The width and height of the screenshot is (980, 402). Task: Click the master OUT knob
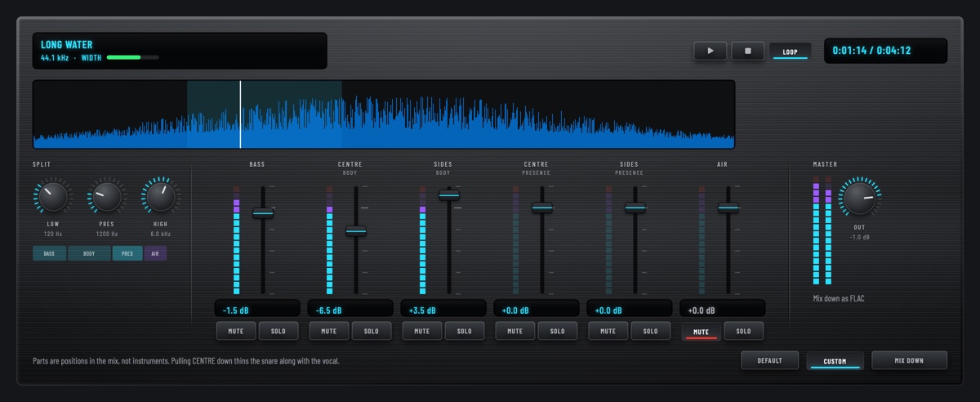(x=858, y=197)
